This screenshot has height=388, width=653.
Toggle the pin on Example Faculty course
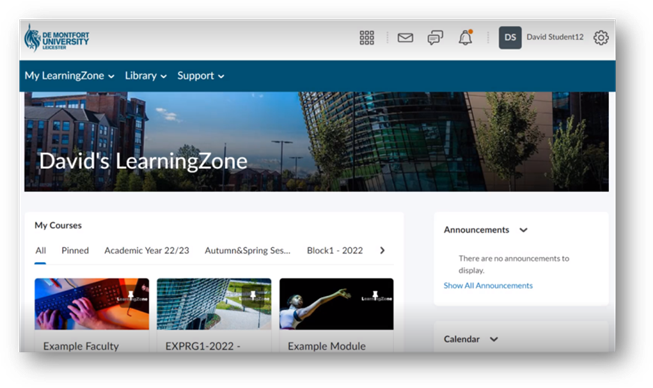coord(131,296)
